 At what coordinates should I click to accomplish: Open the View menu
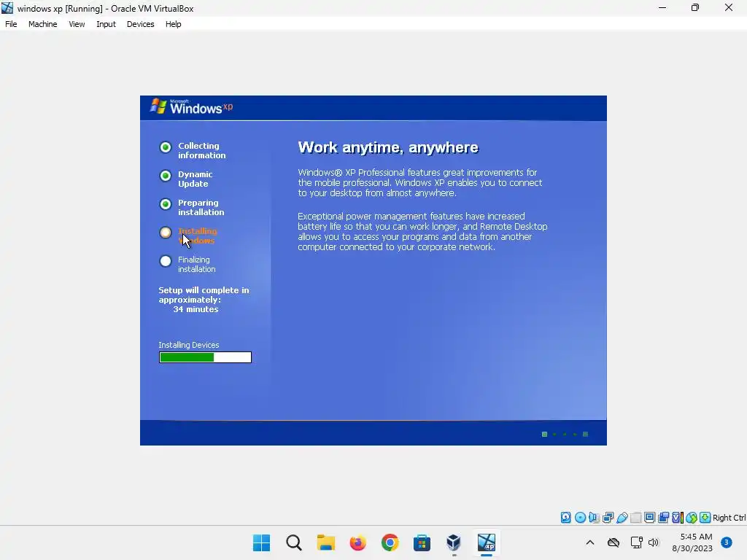77,24
